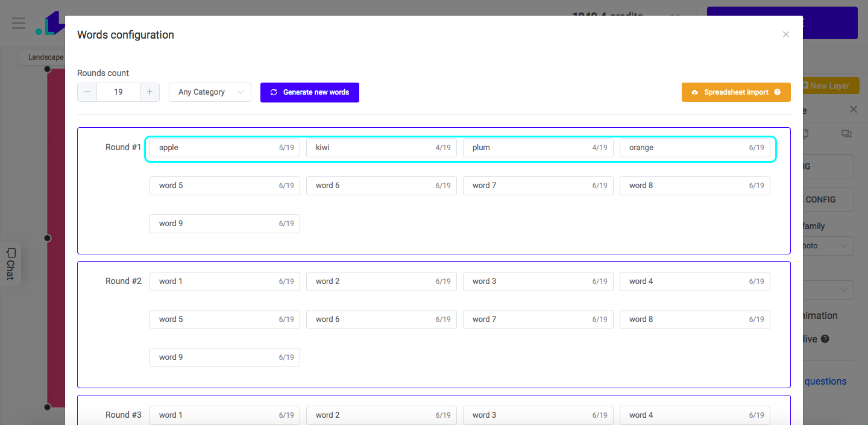Edit 'word 6' field in Round #2
Viewport: 868px width, 425px height.
coord(382,320)
